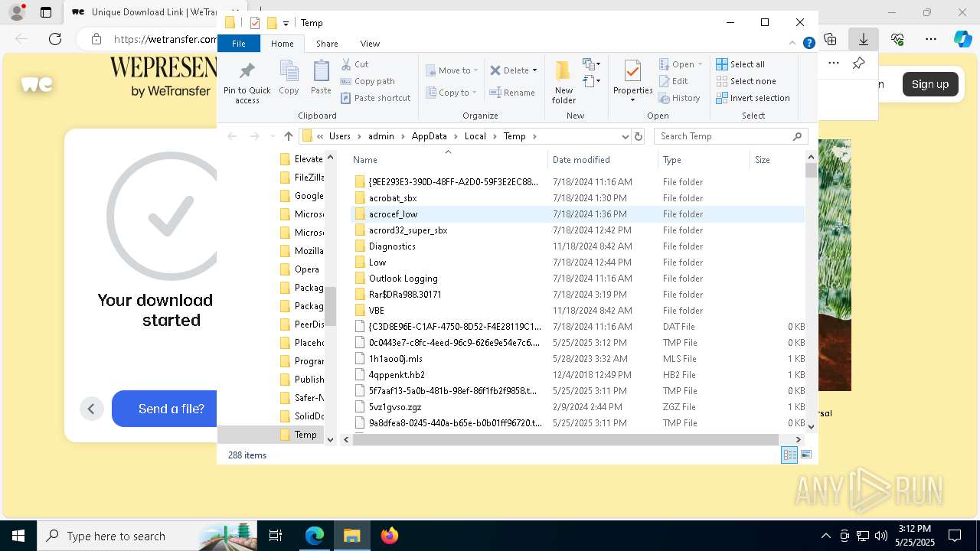Click Select none in ribbon
The width and height of the screenshot is (980, 551).
(746, 81)
